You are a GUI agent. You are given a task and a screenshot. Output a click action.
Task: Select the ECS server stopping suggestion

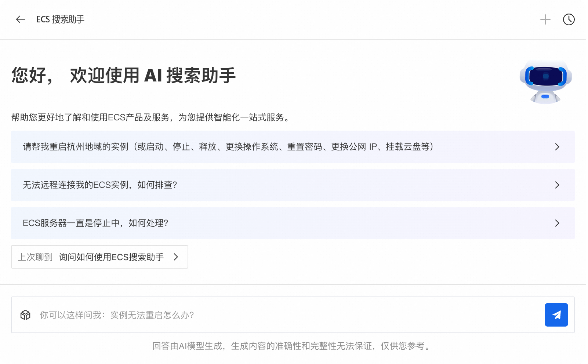point(293,223)
